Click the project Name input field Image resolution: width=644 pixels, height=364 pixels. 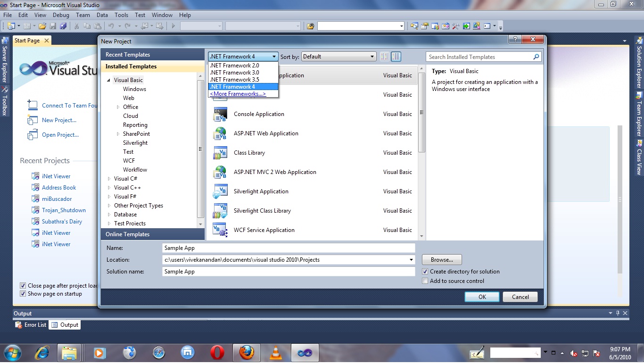click(289, 248)
